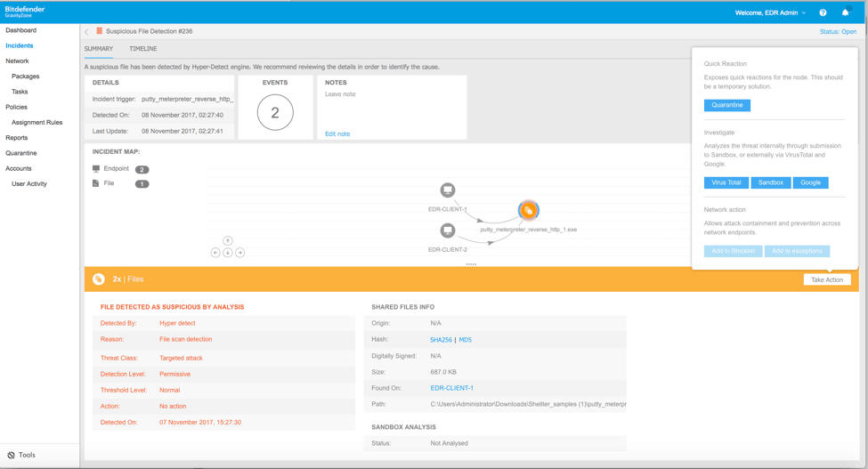Viewport: 868px width, 469px height.
Task: Click the Permissive detection level value
Action: [174, 375]
